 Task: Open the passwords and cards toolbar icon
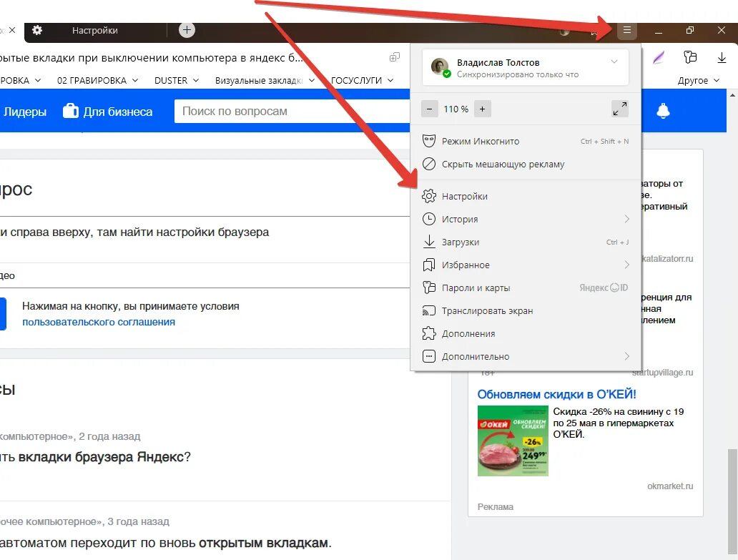coord(690,57)
